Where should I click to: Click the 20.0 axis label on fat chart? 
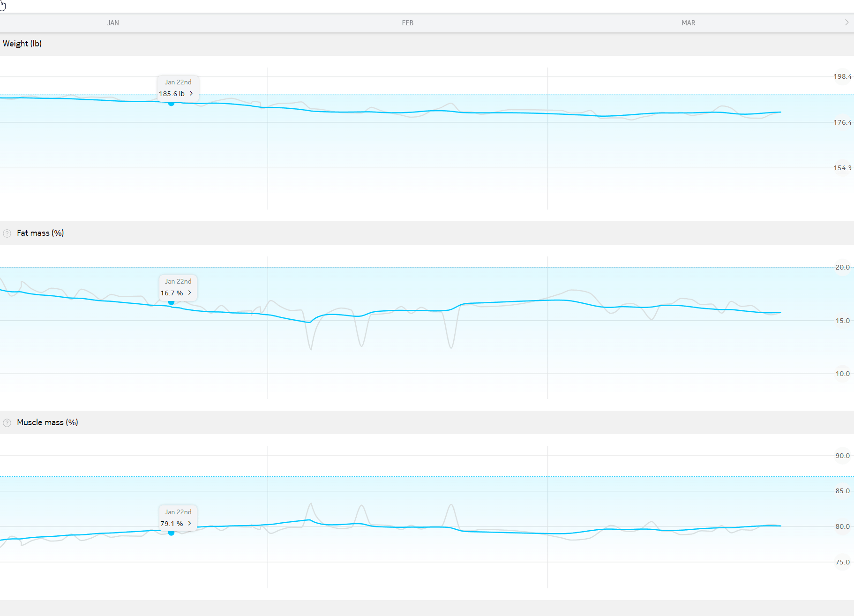[x=842, y=267]
